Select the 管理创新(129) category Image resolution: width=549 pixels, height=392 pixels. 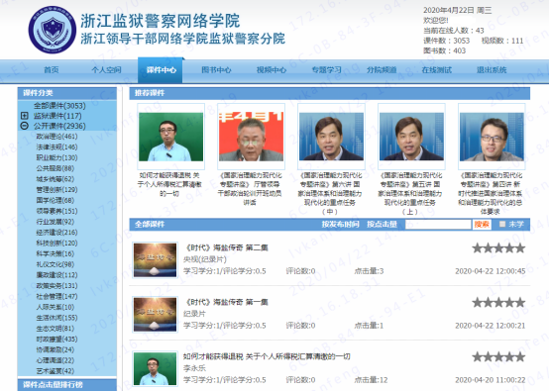pos(56,189)
